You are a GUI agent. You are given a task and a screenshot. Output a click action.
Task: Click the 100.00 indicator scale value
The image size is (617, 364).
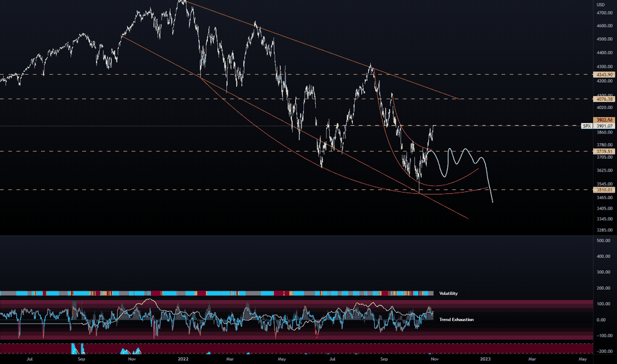point(603,304)
